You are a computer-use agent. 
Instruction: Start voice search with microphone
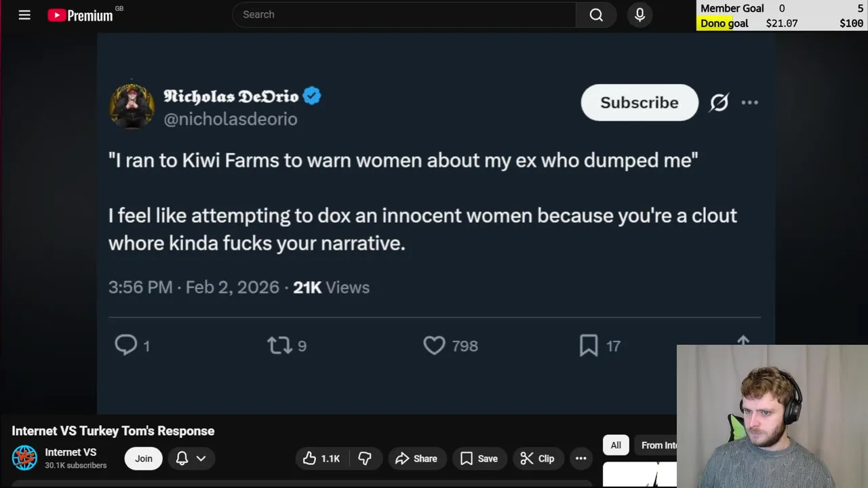tap(639, 15)
